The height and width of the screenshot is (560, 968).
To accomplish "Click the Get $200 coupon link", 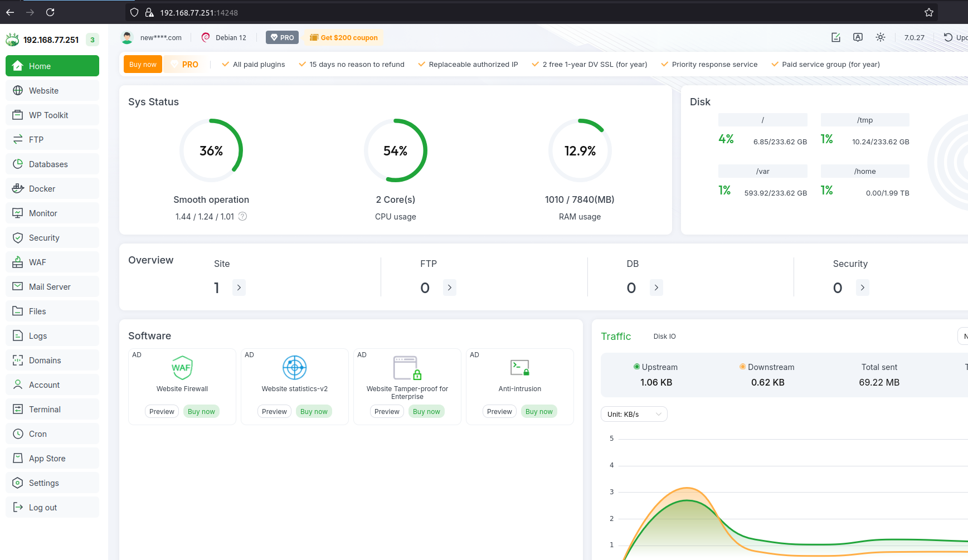I will [x=344, y=38].
